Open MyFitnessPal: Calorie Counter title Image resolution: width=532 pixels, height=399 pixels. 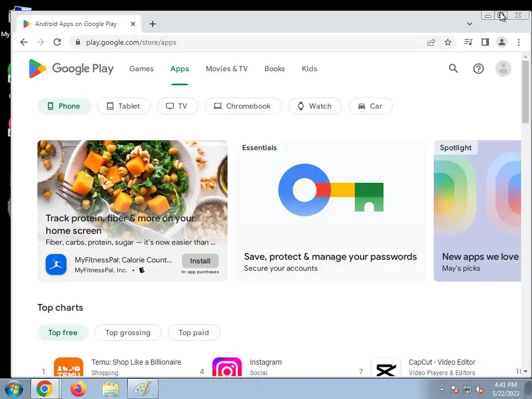pyautogui.click(x=123, y=260)
